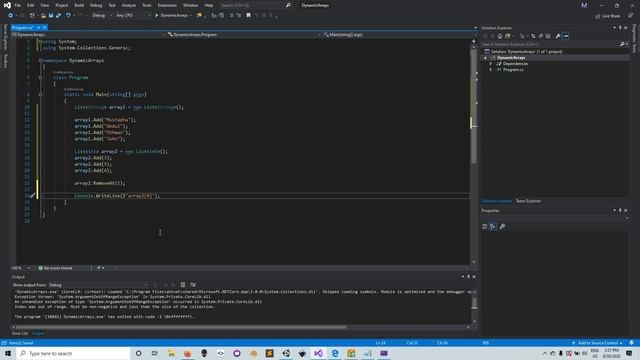Screen dimensions: 640x360
Task: Toggle word wrap in Output window
Action: click(193, 285)
